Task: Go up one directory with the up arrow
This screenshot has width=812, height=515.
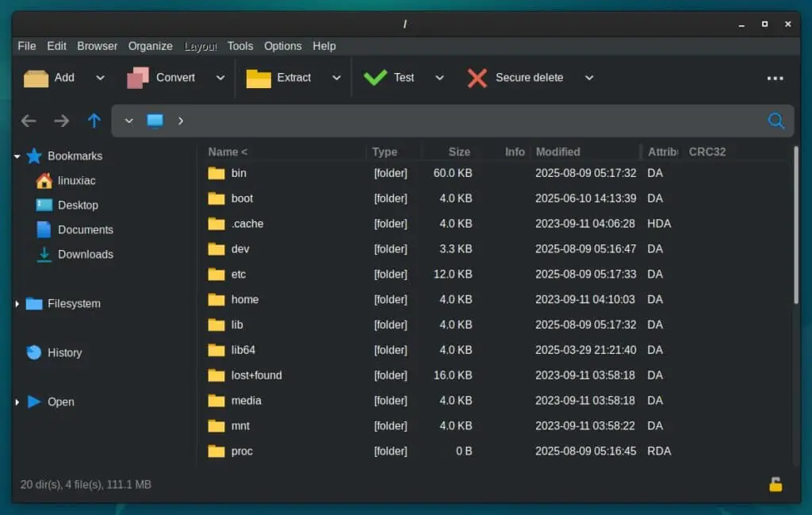Action: pyautogui.click(x=94, y=121)
